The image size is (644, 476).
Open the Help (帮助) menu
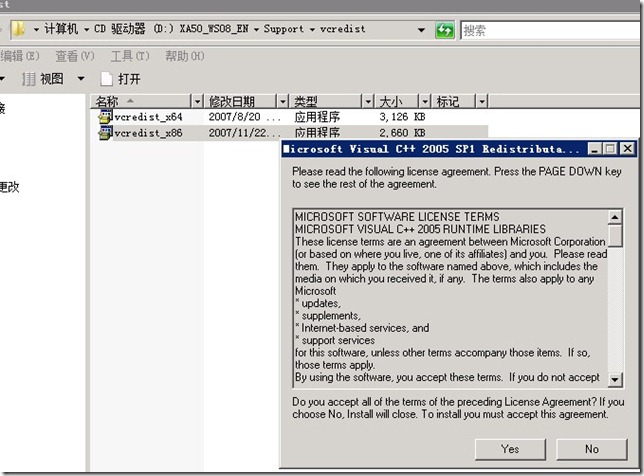(x=184, y=56)
